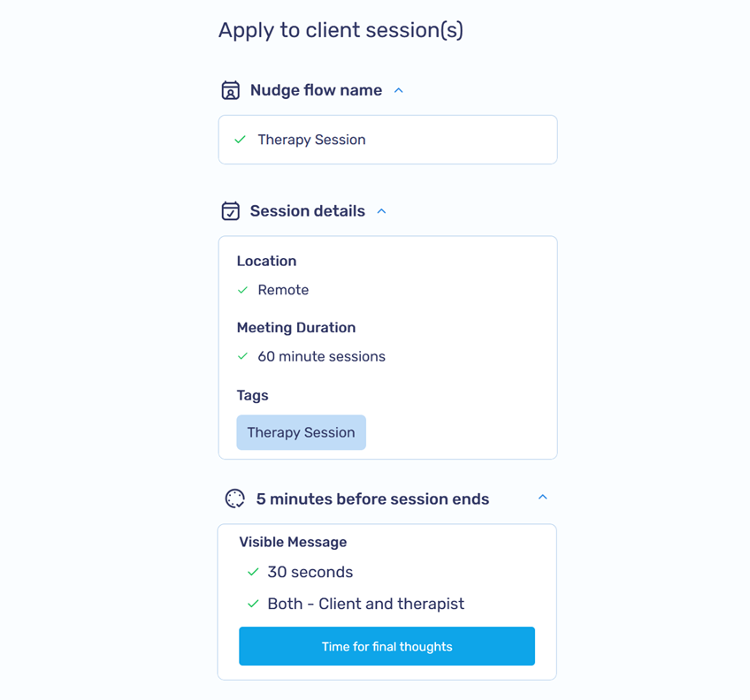Image resolution: width=750 pixels, height=700 pixels.
Task: Toggle the 30 seconds visible message option
Action: pyautogui.click(x=253, y=572)
